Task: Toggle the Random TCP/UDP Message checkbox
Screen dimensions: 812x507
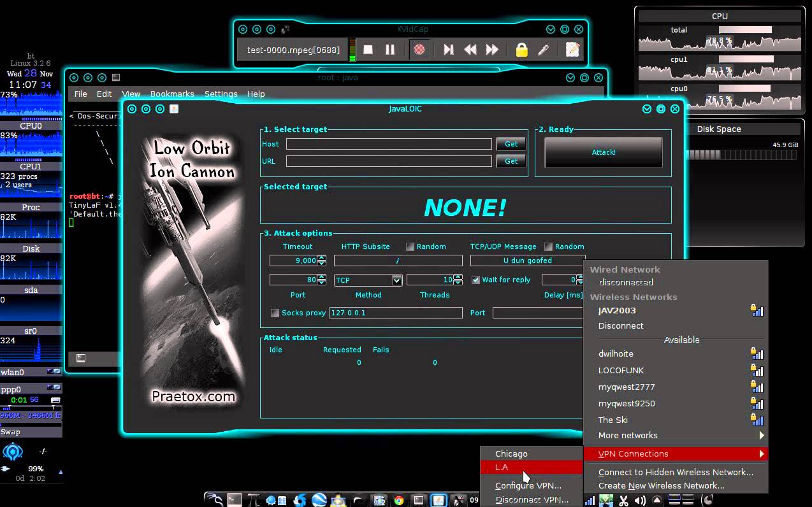Action: tap(548, 246)
